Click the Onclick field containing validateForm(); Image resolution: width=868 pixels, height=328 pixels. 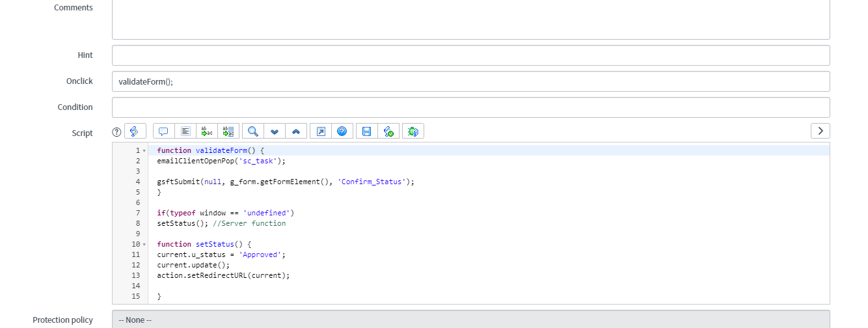pos(470,81)
